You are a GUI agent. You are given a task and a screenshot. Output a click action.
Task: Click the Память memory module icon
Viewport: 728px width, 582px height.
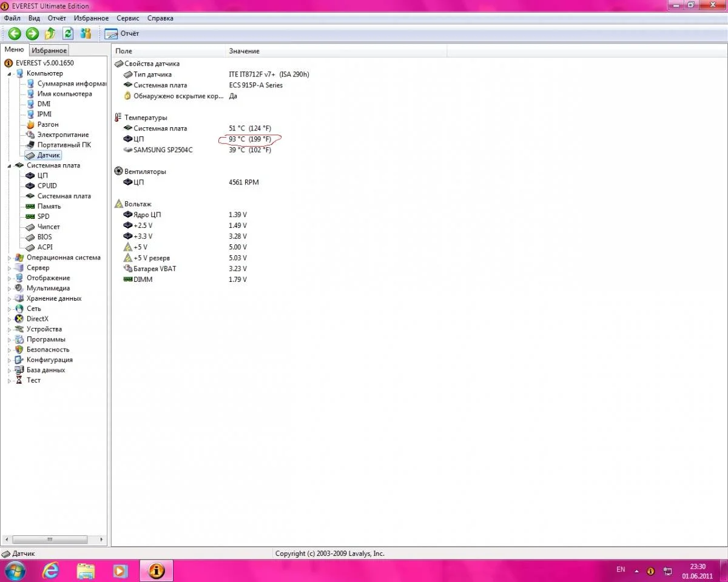coord(31,206)
